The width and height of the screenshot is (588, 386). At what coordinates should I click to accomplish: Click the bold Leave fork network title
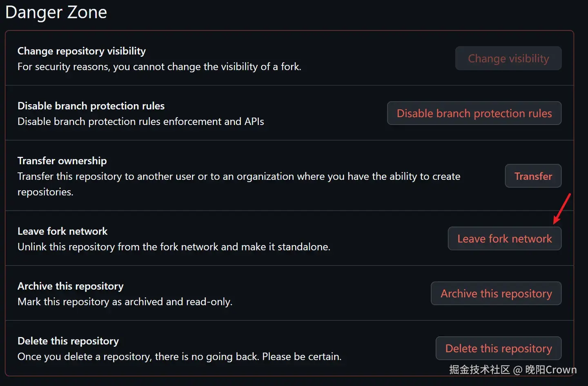tap(62, 231)
